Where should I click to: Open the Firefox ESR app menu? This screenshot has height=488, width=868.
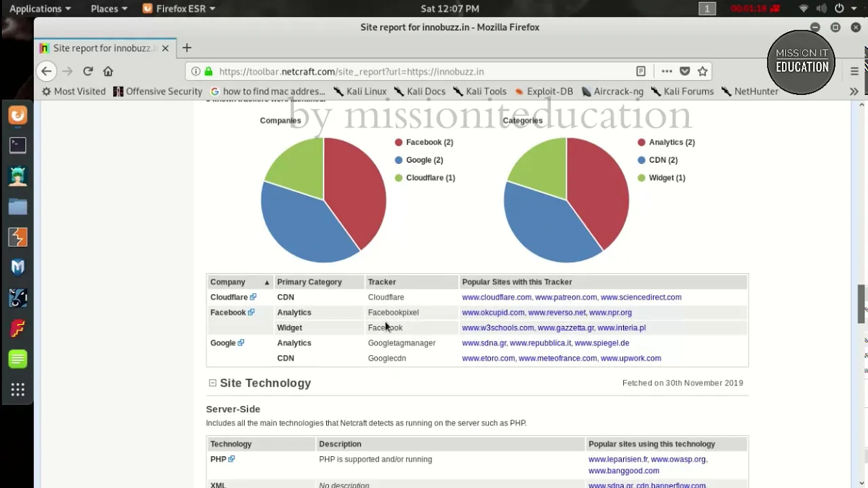pyautogui.click(x=179, y=9)
